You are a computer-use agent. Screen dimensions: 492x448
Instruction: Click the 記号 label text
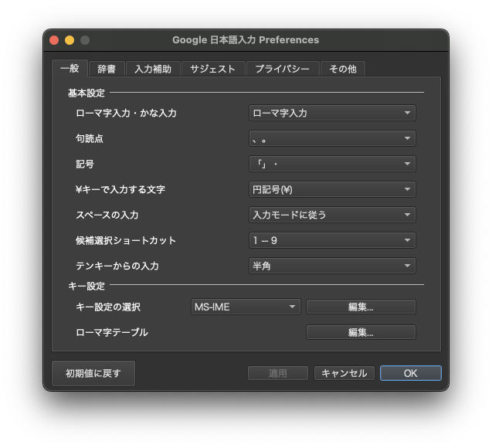point(85,164)
